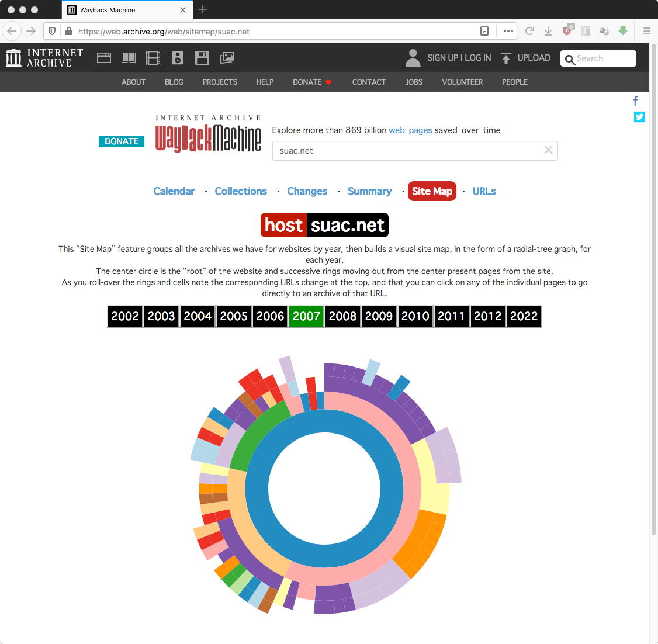Screen dimensions: 658x644
Task: Select year 2012
Action: pos(487,316)
